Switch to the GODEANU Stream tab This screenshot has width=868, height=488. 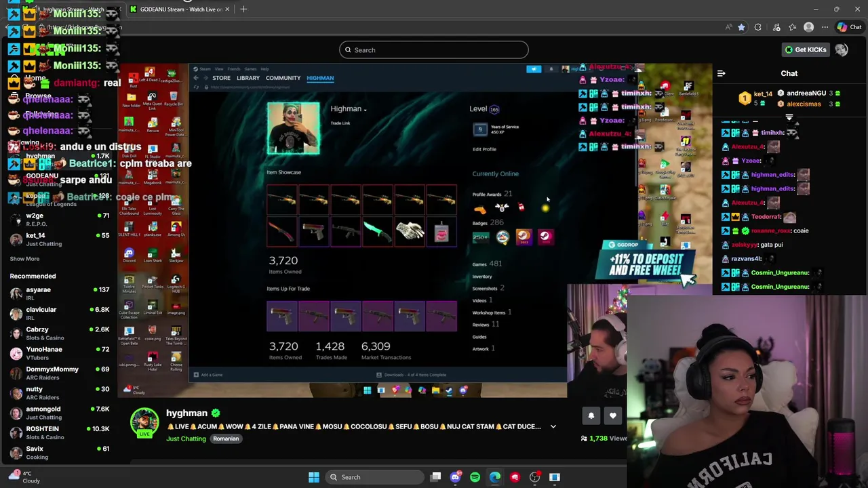[180, 9]
